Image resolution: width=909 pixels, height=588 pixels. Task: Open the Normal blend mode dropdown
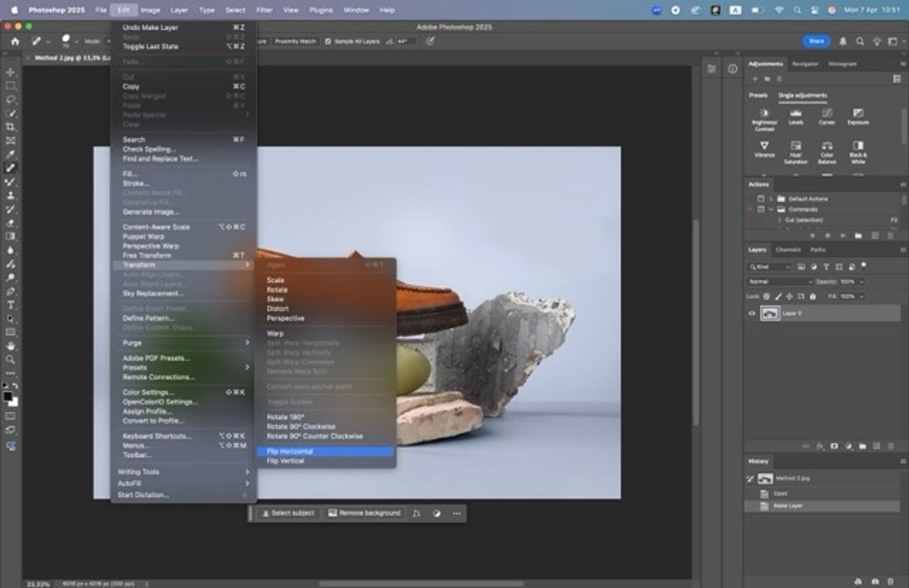tap(780, 281)
